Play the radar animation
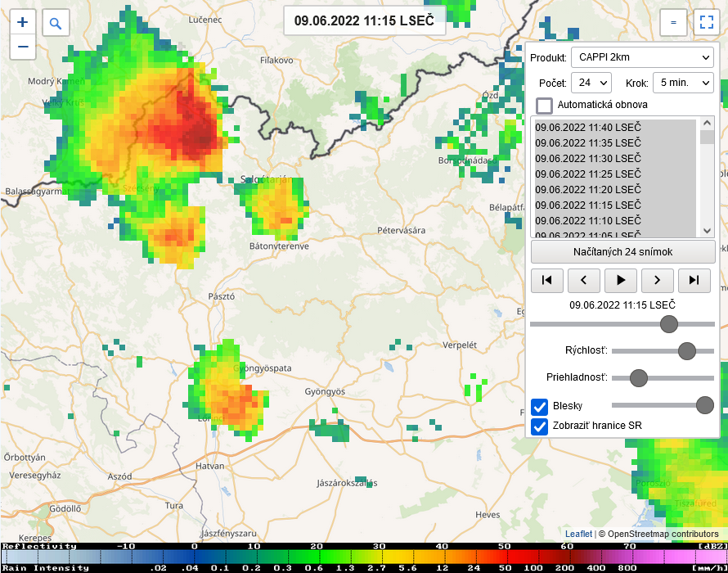 pyautogui.click(x=621, y=280)
